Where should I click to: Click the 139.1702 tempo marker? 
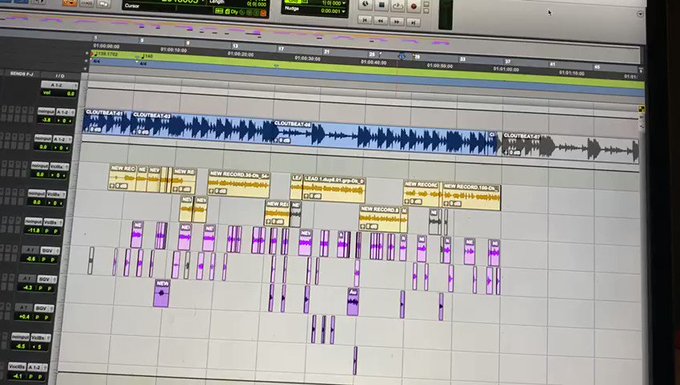[x=107, y=54]
